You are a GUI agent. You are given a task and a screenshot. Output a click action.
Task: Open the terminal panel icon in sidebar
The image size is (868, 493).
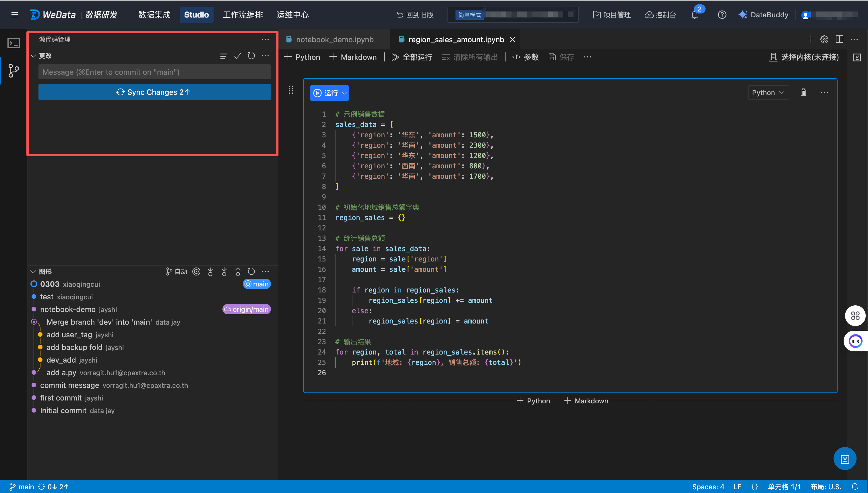13,43
